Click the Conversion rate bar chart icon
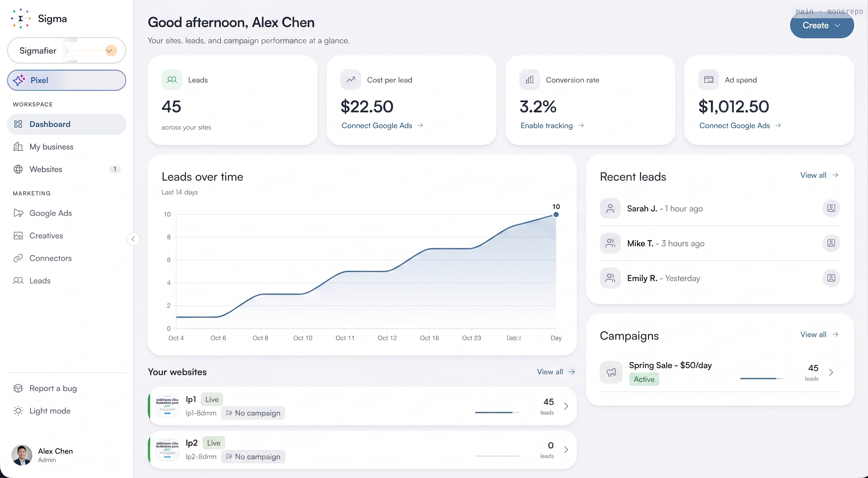This screenshot has height=478, width=868. (530, 80)
